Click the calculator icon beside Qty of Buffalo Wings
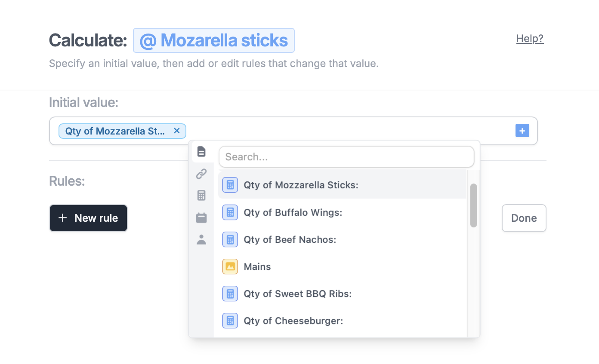This screenshot has width=599, height=364. coord(230,212)
